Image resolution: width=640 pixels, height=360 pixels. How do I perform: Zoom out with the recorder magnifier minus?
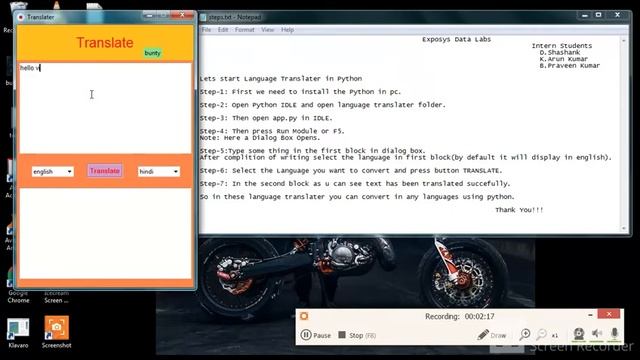pos(541,335)
